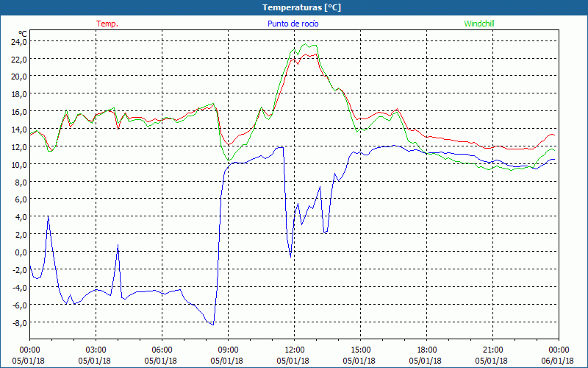The width and height of the screenshot is (588, 368).
Task: Click the 12:00 time axis label
Action: [x=295, y=350]
